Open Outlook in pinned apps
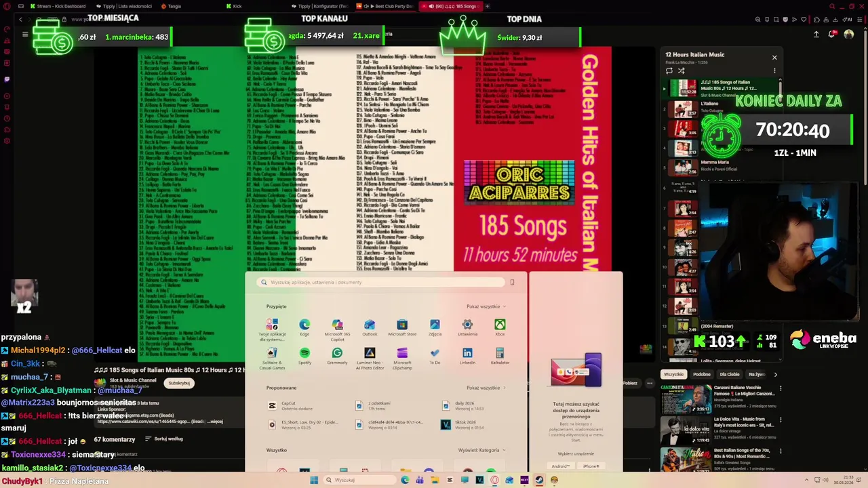Viewport: 868px width, 488px height. click(x=370, y=327)
